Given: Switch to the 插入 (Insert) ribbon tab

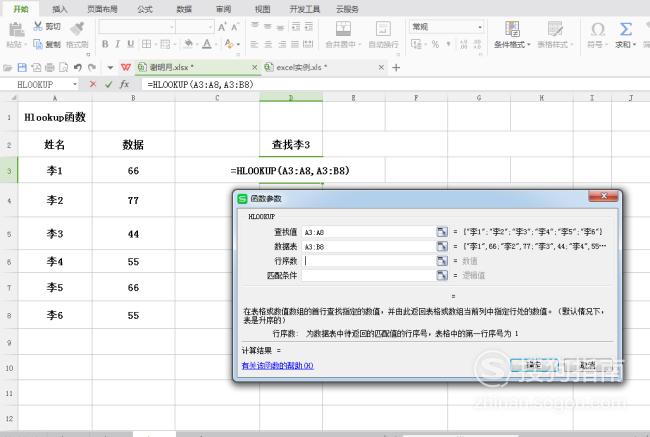Looking at the screenshot, I should pos(60,9).
